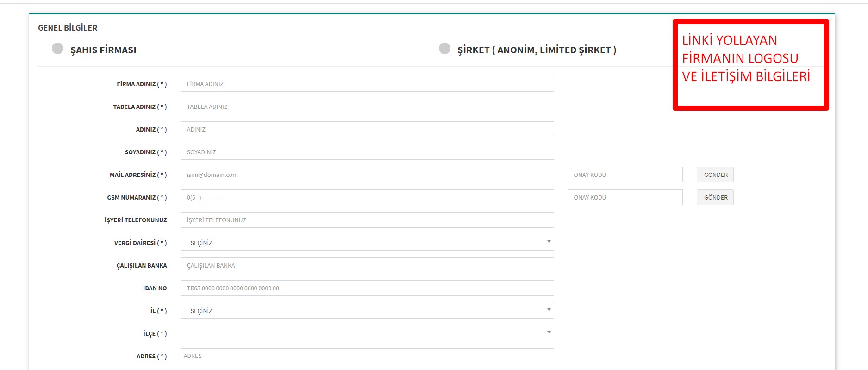This screenshot has width=868, height=370.
Task: Focus the TABELA ADINIZ text field
Action: coord(367,107)
